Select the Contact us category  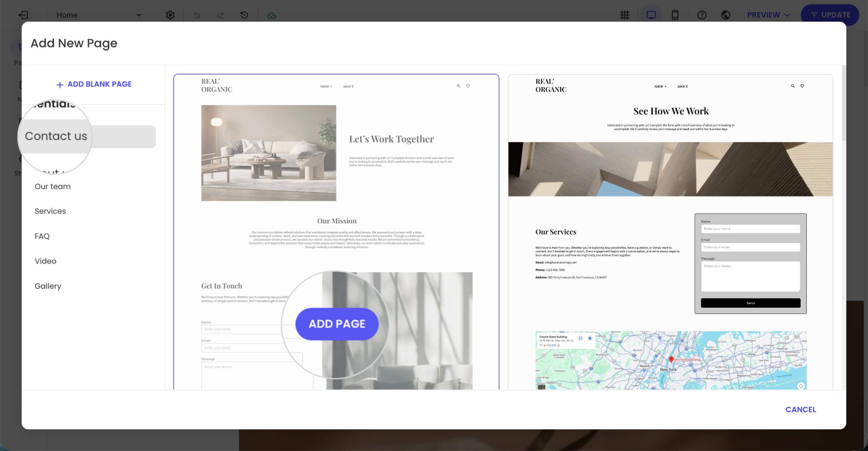point(90,136)
